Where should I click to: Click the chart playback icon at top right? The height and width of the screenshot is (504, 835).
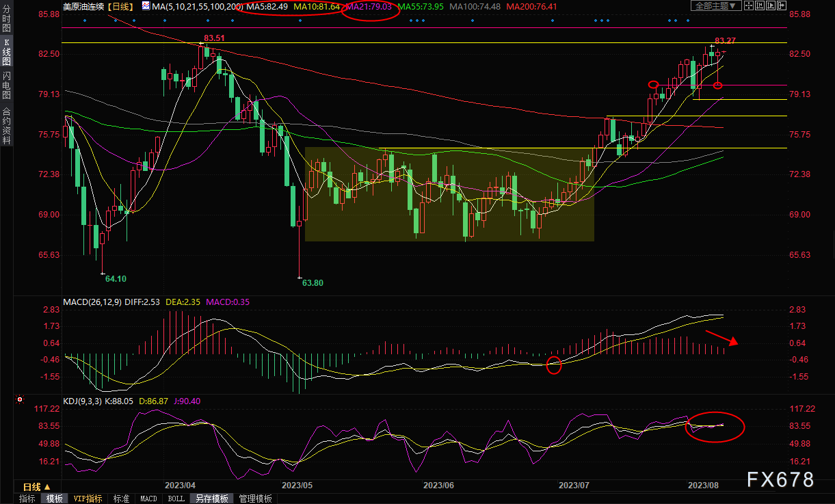[x=771, y=5]
